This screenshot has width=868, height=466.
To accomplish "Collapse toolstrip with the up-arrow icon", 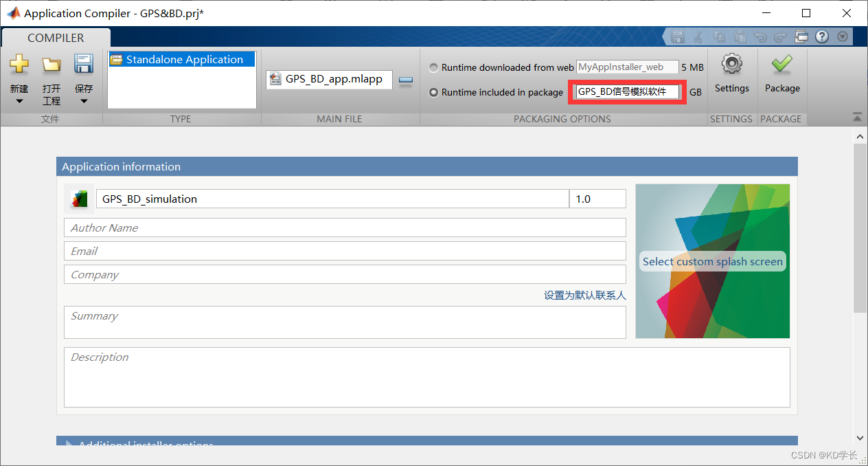I will [x=857, y=117].
